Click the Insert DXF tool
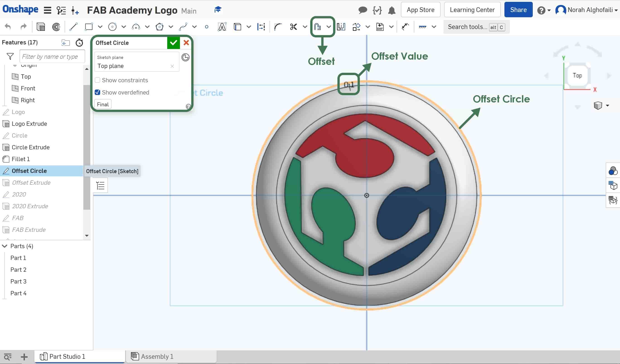Screen dimensions: 620x364 [380, 27]
